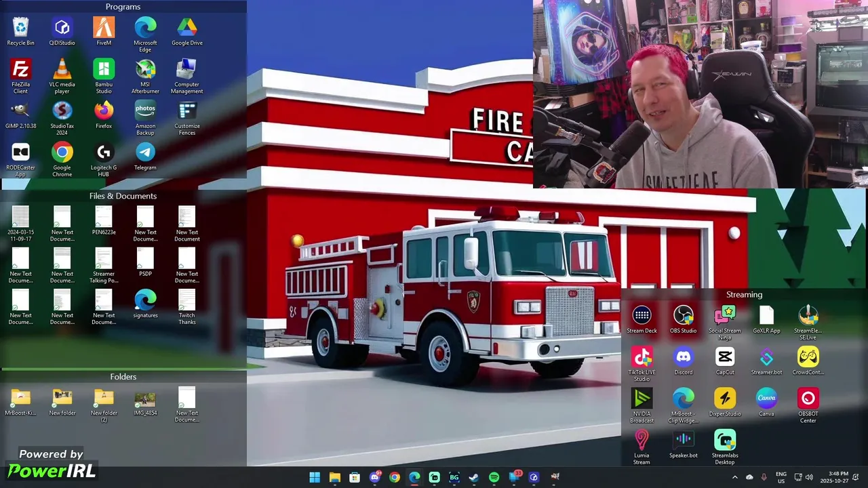Open File Explorer from the taskbar

tap(334, 477)
